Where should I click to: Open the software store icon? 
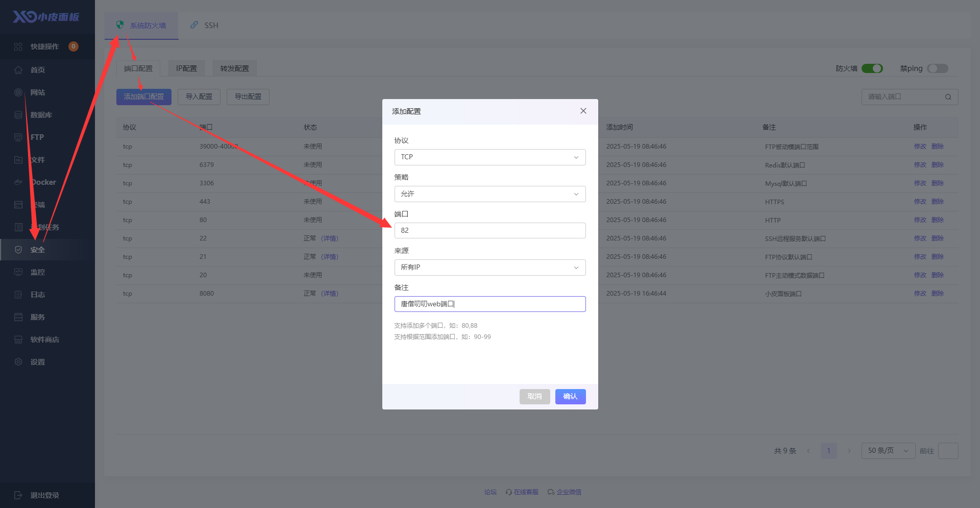point(18,340)
